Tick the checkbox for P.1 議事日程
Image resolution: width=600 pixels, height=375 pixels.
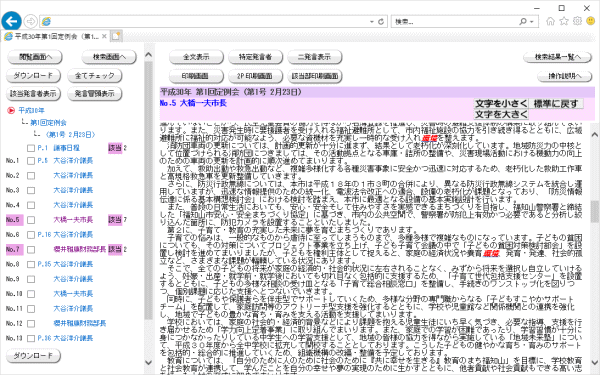pos(31,148)
